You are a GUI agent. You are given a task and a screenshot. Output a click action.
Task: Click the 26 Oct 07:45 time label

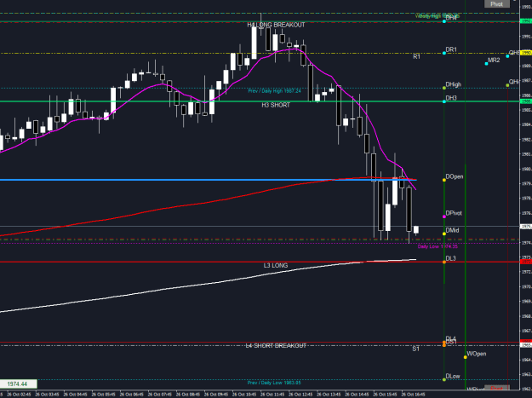[158, 395]
